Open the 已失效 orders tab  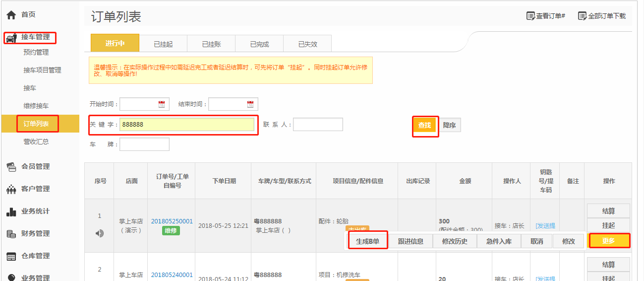point(307,44)
